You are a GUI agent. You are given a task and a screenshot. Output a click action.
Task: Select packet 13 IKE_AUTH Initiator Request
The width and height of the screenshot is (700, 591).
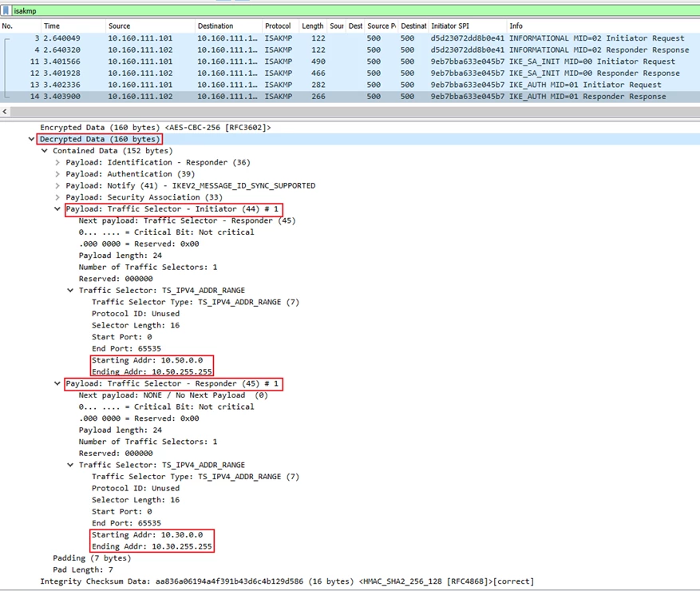coord(350,85)
